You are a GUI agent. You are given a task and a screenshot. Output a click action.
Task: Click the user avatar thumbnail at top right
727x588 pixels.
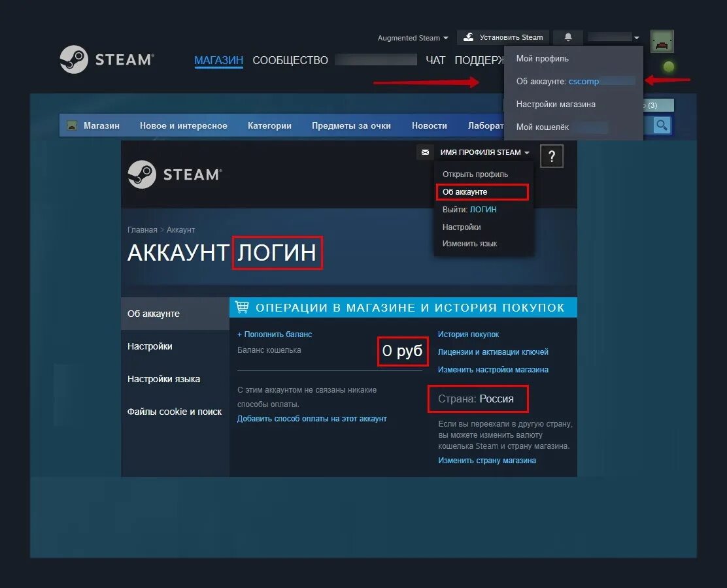coord(662,41)
